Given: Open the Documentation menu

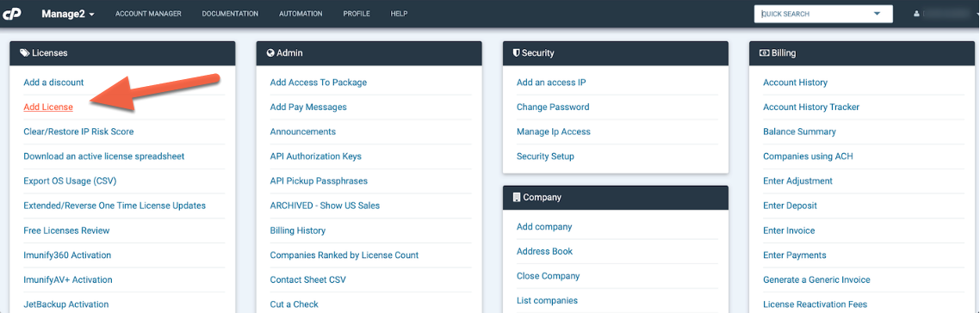Looking at the screenshot, I should pos(230,14).
